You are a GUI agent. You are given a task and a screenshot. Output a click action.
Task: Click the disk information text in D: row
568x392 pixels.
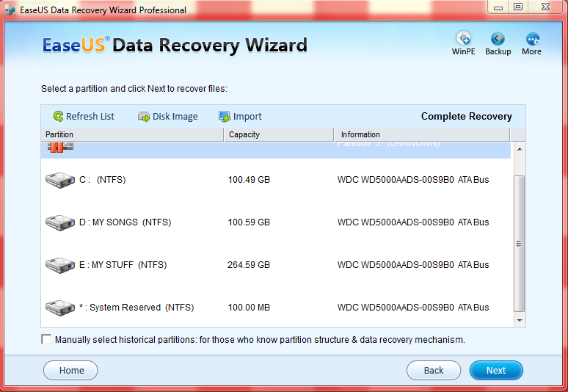(x=413, y=222)
